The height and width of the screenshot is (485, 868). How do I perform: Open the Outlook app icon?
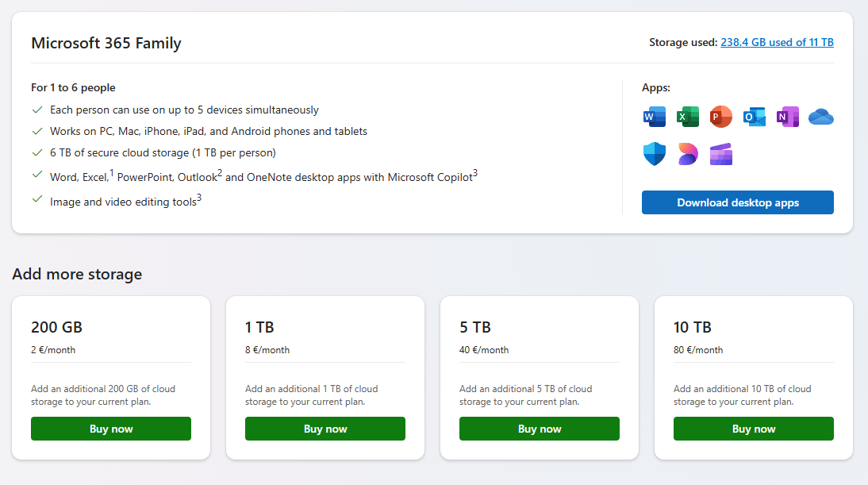754,117
